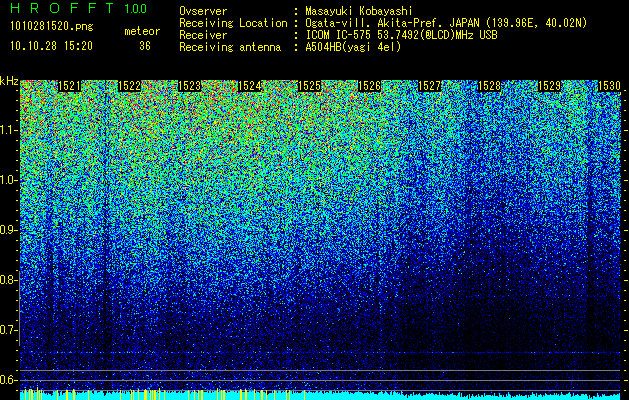Click the 'Receiving antenna' field label

tap(230, 47)
